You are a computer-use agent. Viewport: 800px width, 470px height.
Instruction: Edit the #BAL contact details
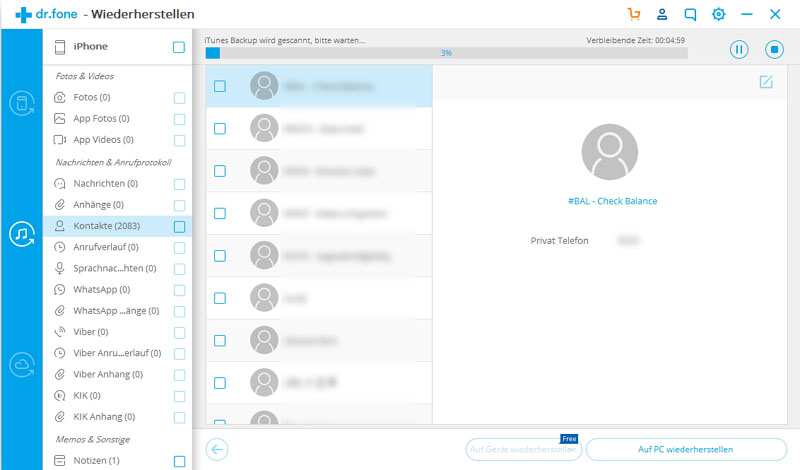[766, 82]
